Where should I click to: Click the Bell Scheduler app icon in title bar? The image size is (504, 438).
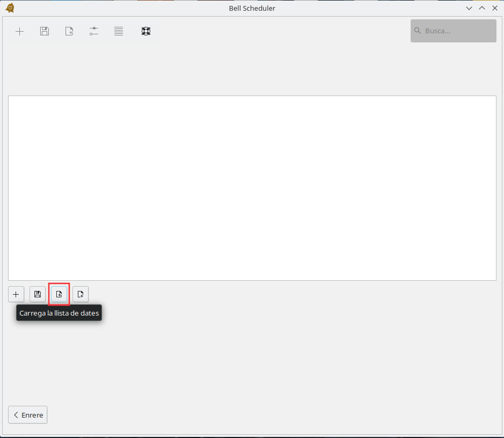pos(10,8)
